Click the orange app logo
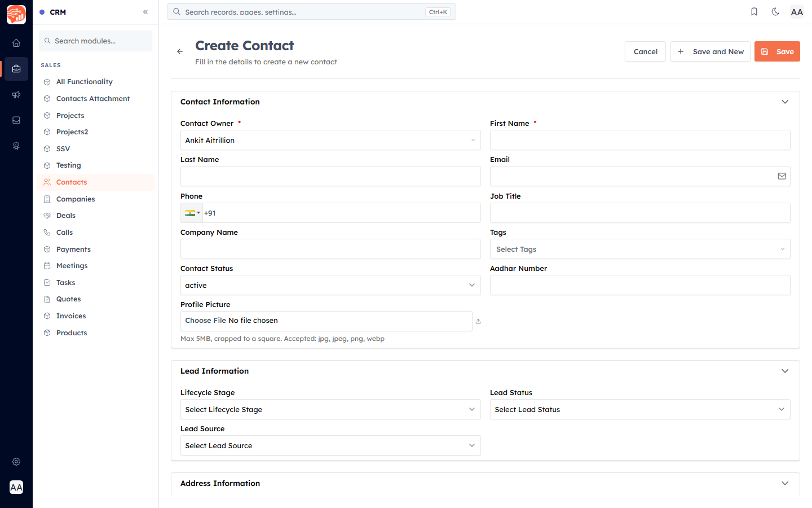 pyautogui.click(x=16, y=15)
